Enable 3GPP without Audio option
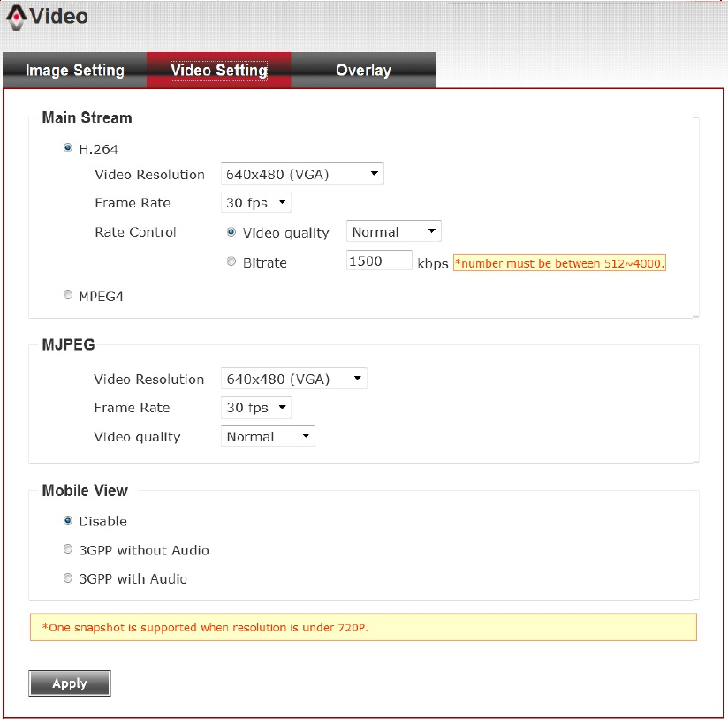The height and width of the screenshot is (724, 728). (68, 549)
